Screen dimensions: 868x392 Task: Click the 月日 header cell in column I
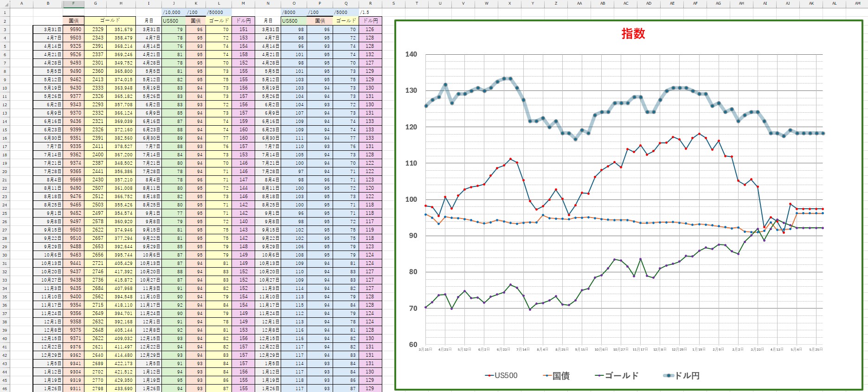[148, 21]
